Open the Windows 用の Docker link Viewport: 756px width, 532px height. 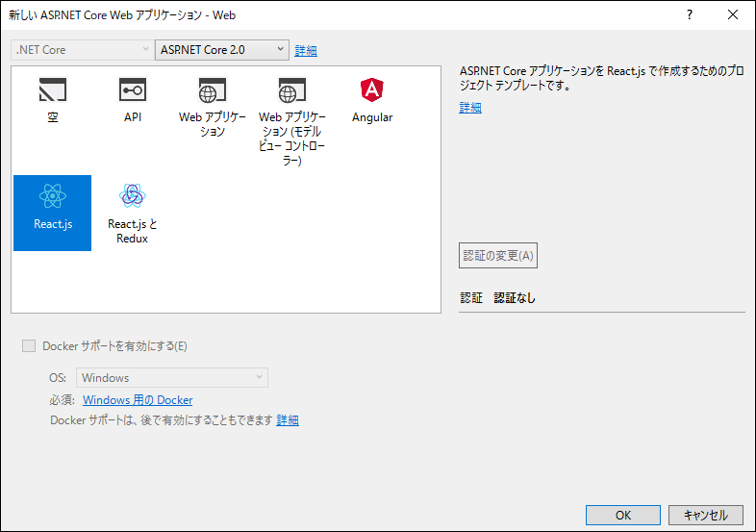pyautogui.click(x=138, y=400)
